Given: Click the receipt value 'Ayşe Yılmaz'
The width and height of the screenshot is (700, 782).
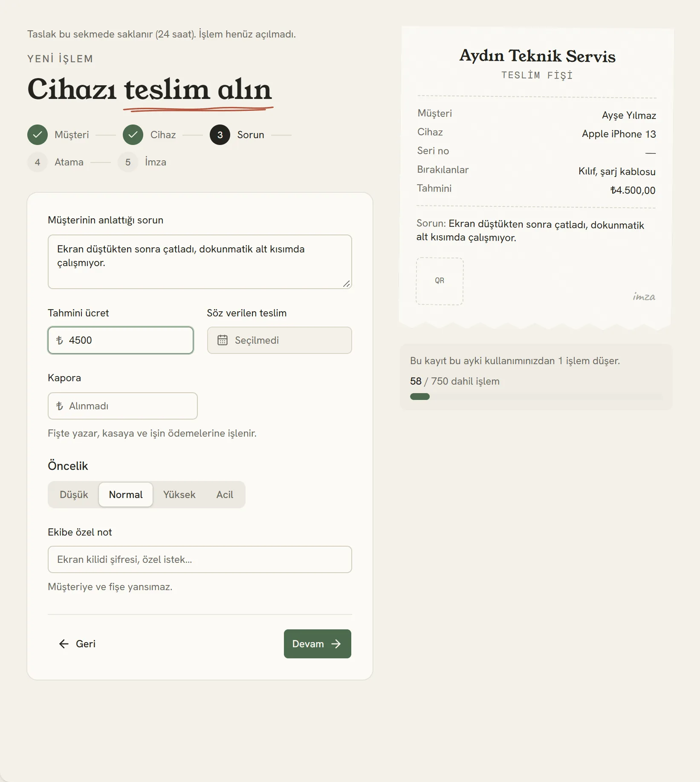Looking at the screenshot, I should [x=629, y=116].
